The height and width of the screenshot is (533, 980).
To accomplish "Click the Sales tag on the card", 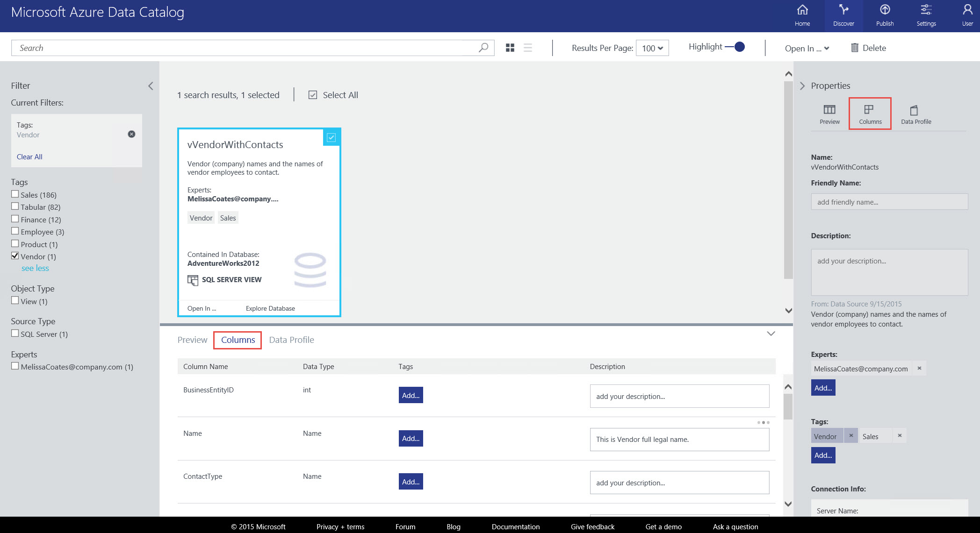I will pyautogui.click(x=228, y=218).
